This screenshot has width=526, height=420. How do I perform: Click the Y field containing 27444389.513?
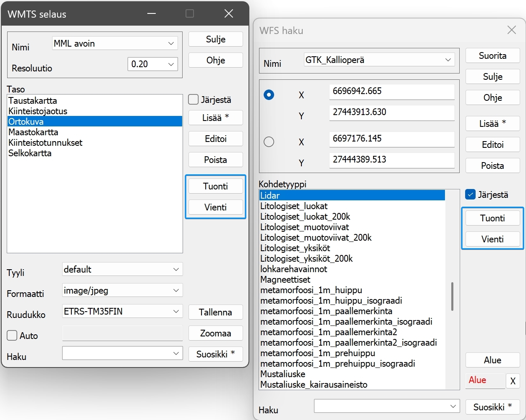pos(392,160)
